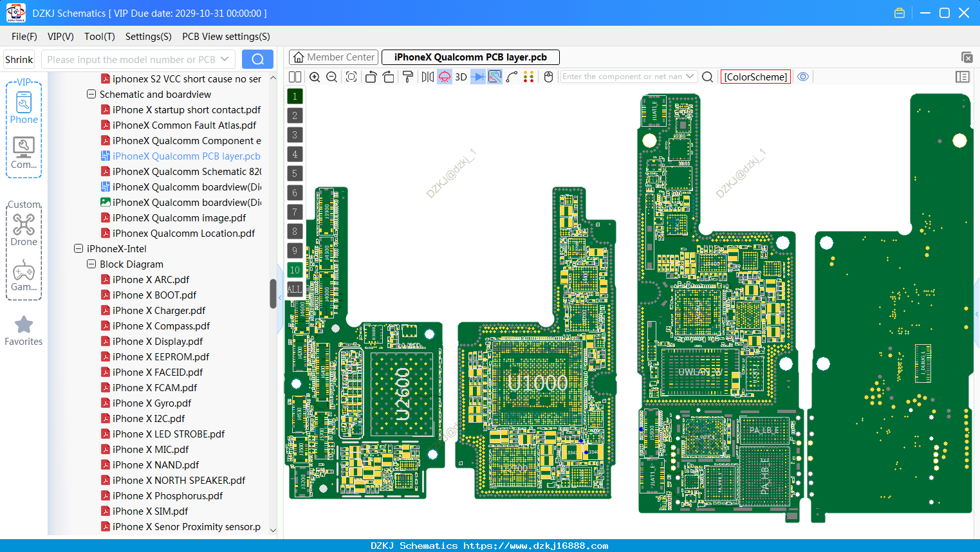Open PCB View settings(S) menu

coord(226,37)
